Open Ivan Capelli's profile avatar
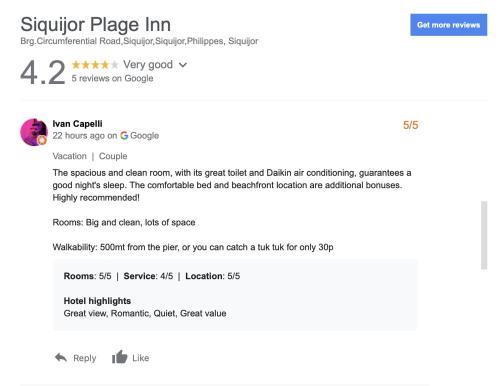500x386 pixels. [x=34, y=132]
